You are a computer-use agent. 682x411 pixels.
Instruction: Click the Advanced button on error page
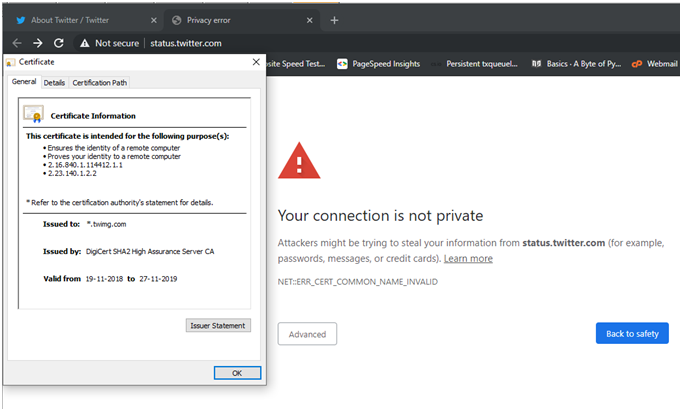(307, 334)
